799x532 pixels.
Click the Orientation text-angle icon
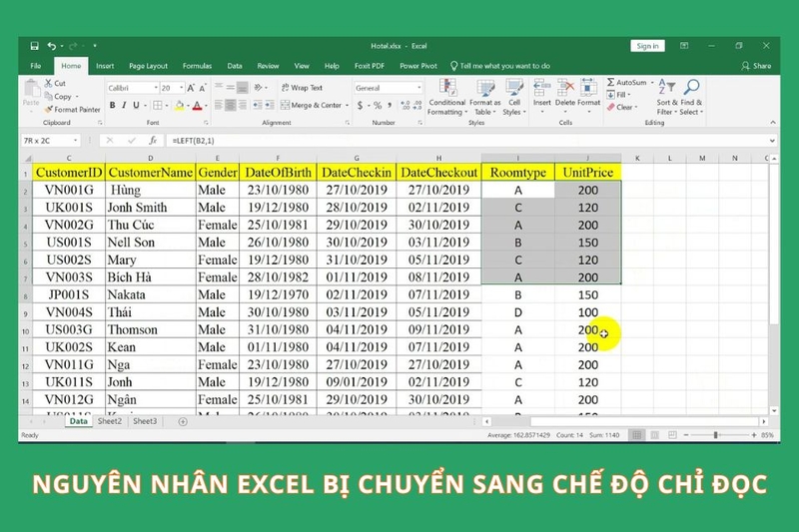click(x=259, y=88)
